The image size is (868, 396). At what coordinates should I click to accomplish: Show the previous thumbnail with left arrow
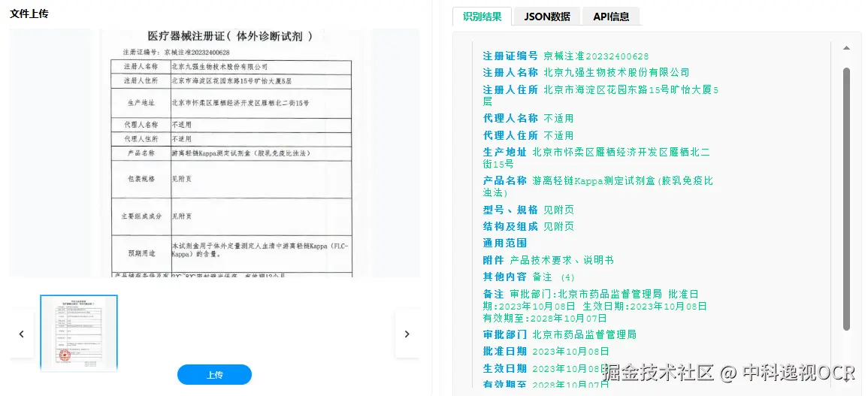point(22,334)
